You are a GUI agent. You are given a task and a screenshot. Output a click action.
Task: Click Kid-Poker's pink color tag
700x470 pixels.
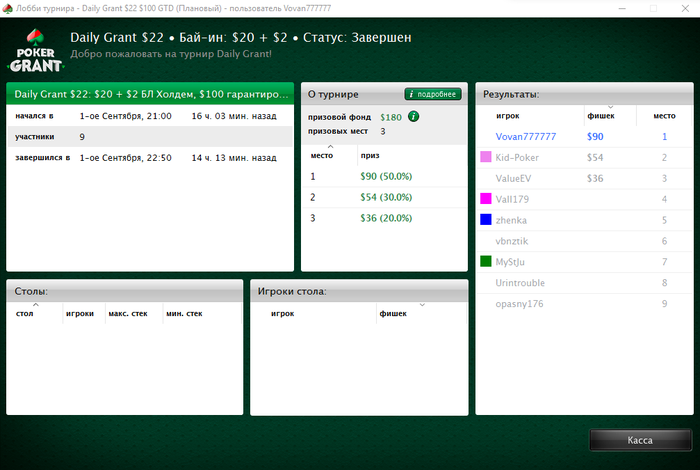pyautogui.click(x=486, y=157)
